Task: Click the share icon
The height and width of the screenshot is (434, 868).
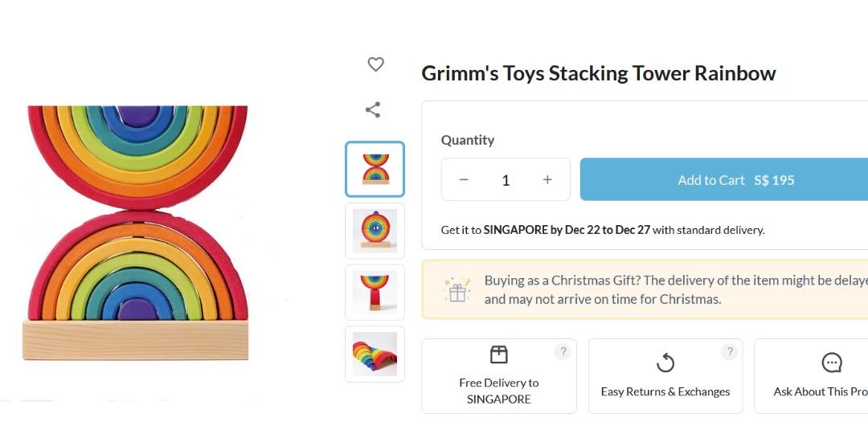Action: [x=373, y=110]
